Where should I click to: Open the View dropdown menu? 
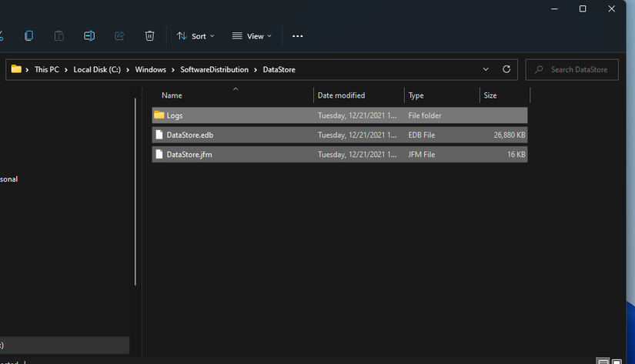point(252,36)
